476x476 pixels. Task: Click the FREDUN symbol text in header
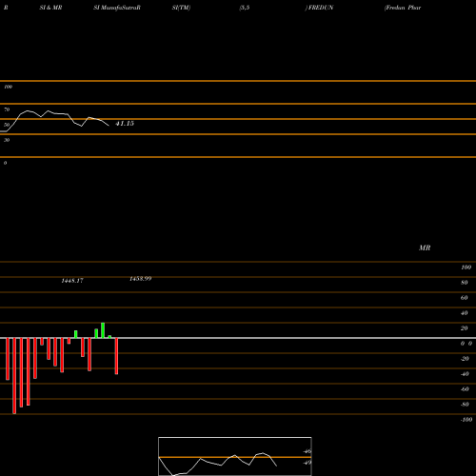(321, 8)
